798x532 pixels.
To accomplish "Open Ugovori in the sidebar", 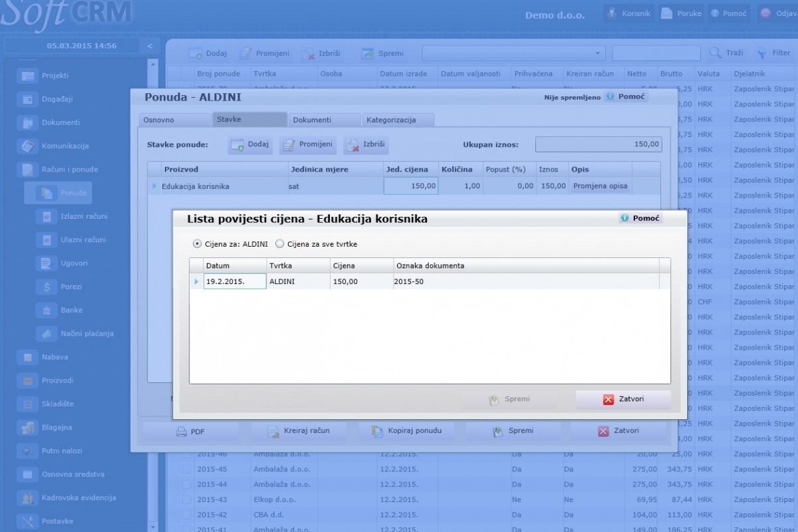I will point(63,263).
